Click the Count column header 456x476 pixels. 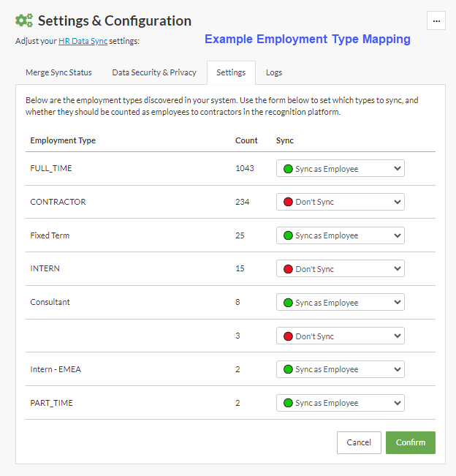pos(246,140)
